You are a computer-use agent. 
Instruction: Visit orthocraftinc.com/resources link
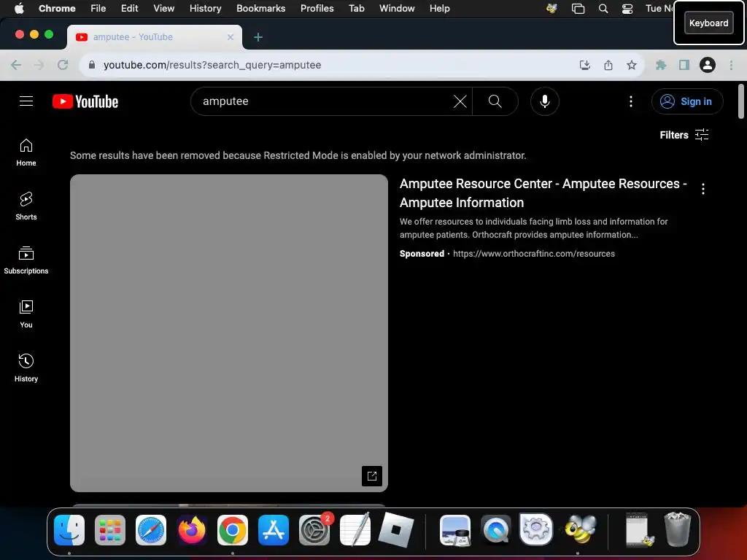pyautogui.click(x=533, y=254)
